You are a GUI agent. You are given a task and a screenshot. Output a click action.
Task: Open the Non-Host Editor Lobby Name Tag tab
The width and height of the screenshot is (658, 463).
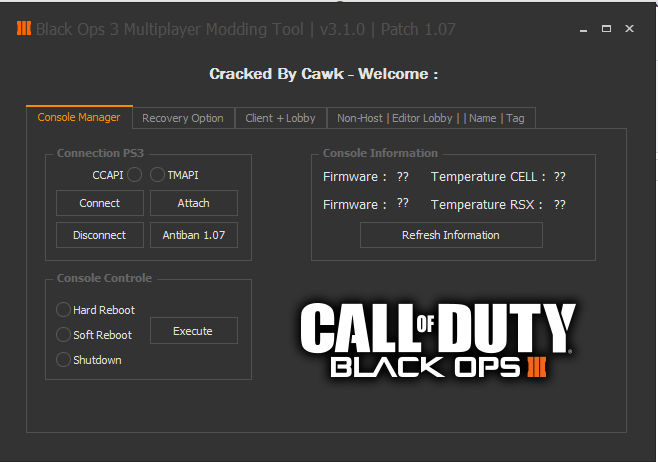click(431, 118)
